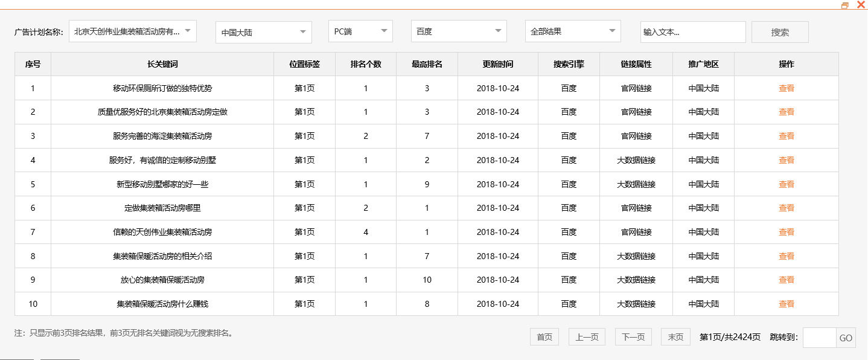This screenshot has height=360, width=868.
Task: Jump to the first page with 首页
Action: click(544, 337)
